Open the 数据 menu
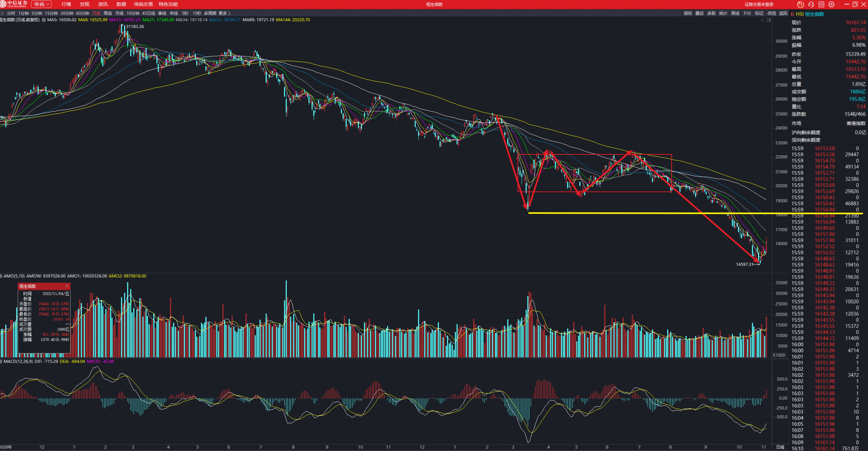The height and width of the screenshot is (451, 868). [x=121, y=4]
